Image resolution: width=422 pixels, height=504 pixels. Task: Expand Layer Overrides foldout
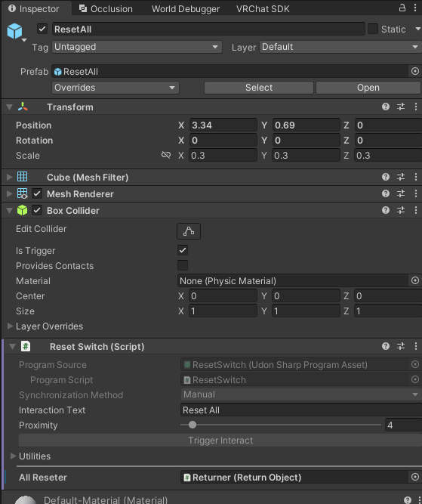click(x=10, y=326)
